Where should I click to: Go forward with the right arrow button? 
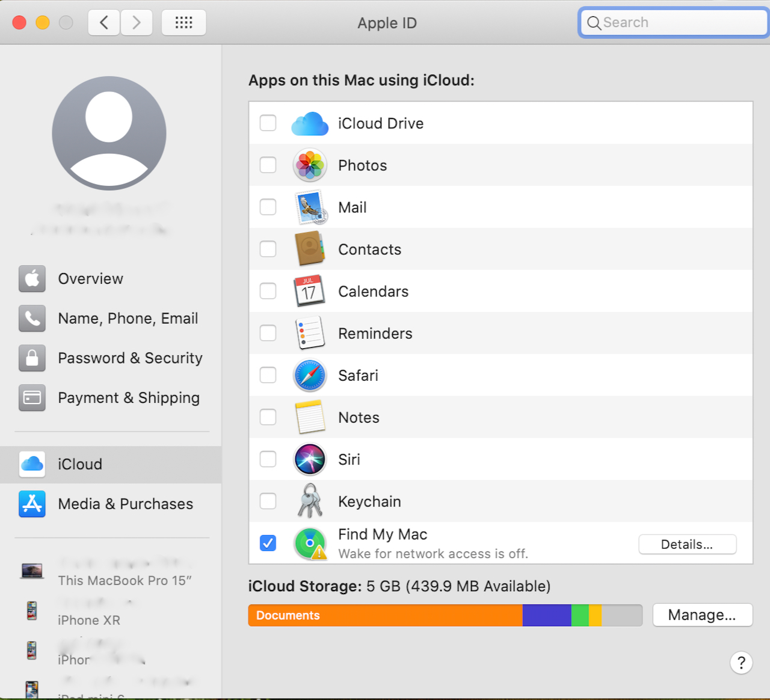[137, 23]
